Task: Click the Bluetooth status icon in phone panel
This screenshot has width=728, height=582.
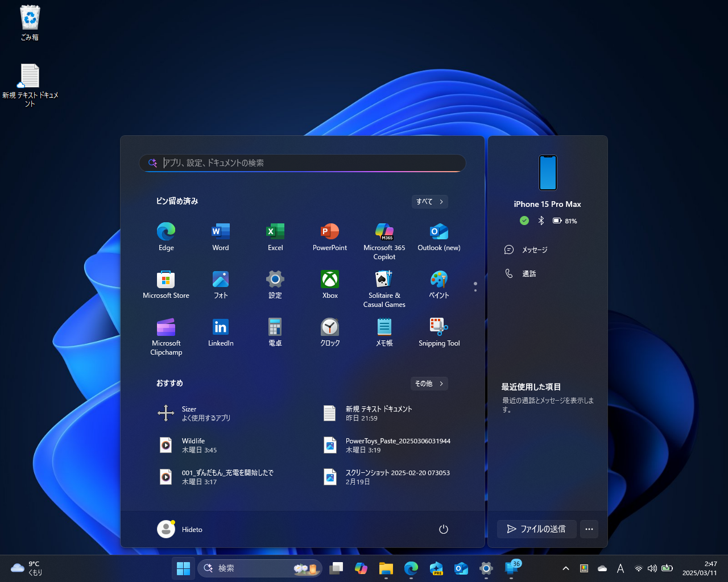Action: point(541,221)
